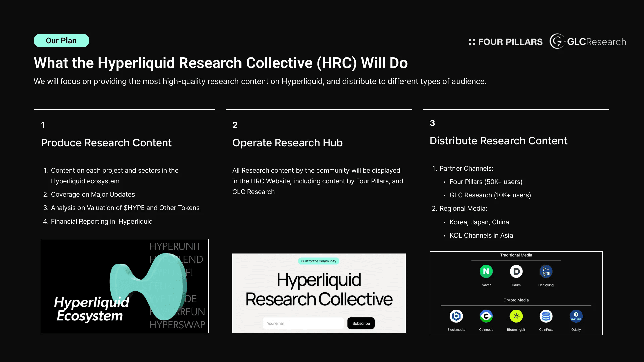The height and width of the screenshot is (362, 644).
Task: Click the CoinPost blue icon
Action: [x=546, y=316]
